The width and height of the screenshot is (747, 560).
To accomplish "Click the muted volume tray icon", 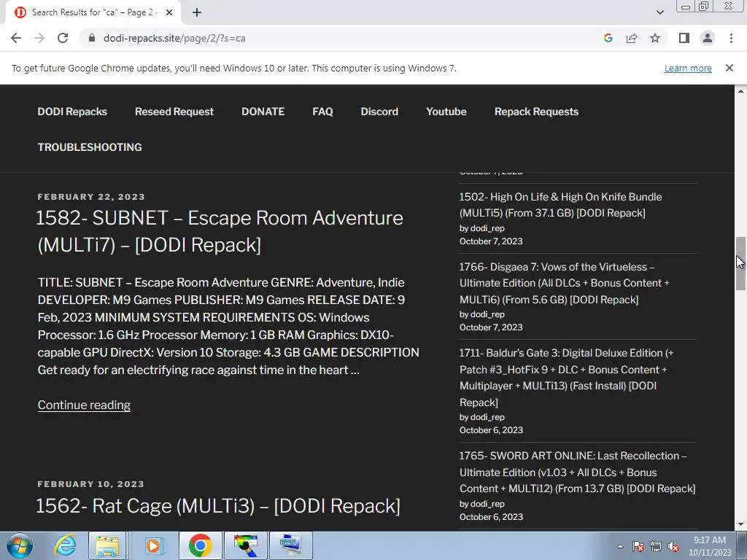I will tap(673, 546).
